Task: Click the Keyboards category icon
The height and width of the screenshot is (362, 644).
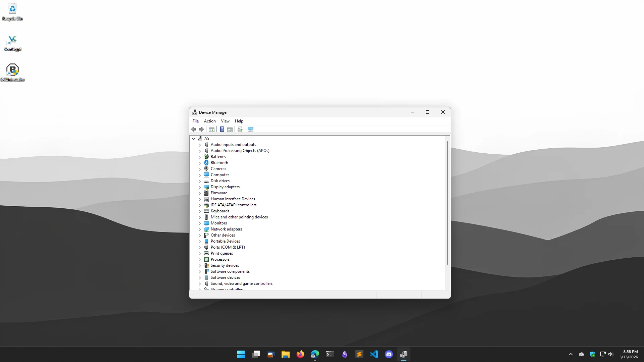Action: (x=206, y=211)
